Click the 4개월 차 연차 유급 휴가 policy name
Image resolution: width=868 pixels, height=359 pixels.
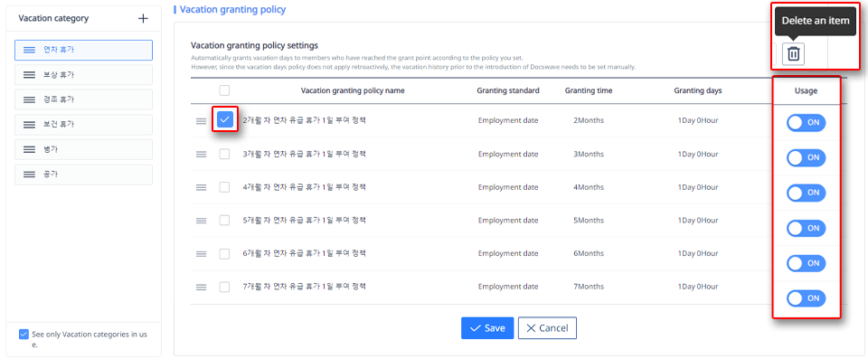(x=305, y=187)
